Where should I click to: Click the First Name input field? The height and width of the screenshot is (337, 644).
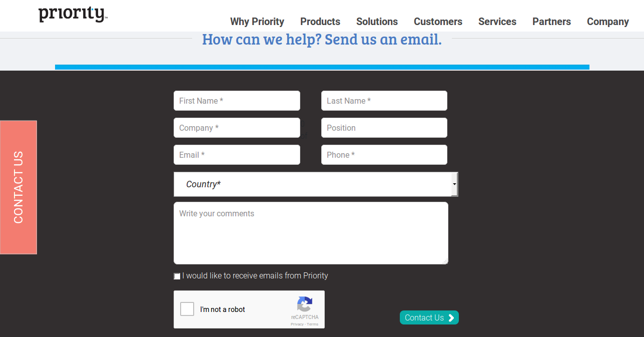[237, 101]
